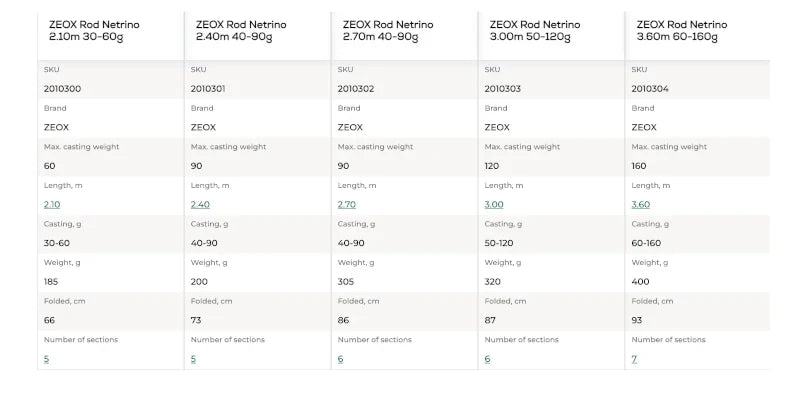Click ZEOX brand value in 2010304 column
This screenshot has width=800, height=400.
(x=644, y=128)
